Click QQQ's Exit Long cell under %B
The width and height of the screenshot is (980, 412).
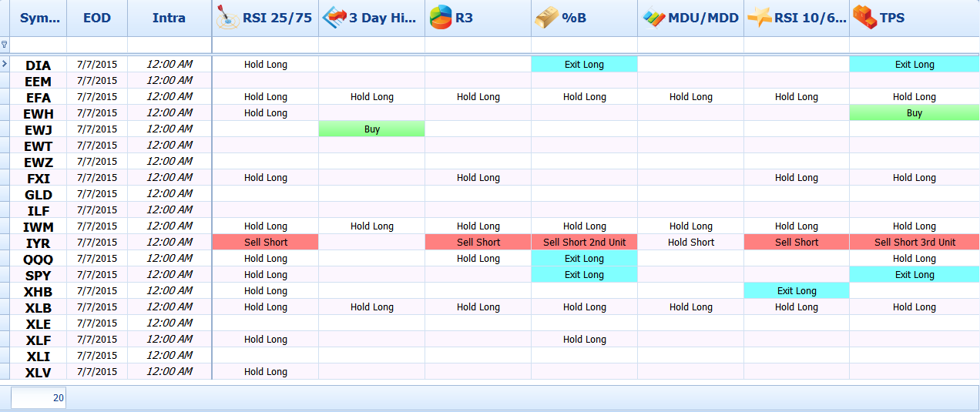pos(584,259)
